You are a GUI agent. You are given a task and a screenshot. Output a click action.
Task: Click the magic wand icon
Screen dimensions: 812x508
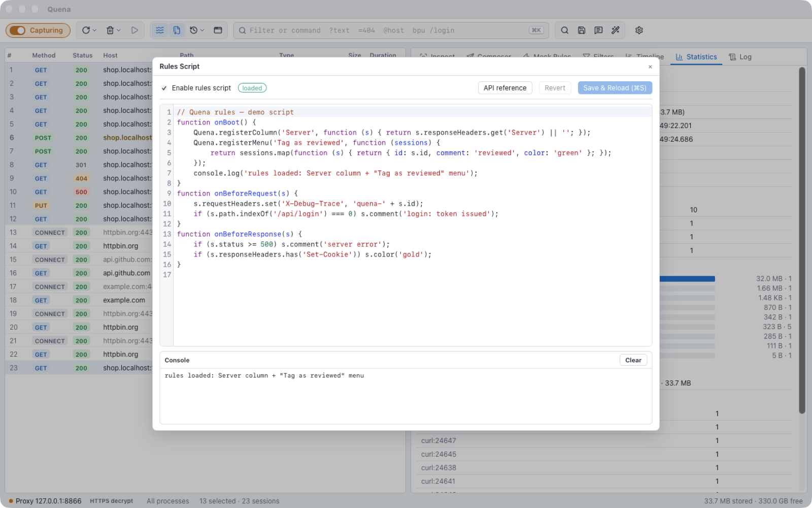[x=615, y=30]
